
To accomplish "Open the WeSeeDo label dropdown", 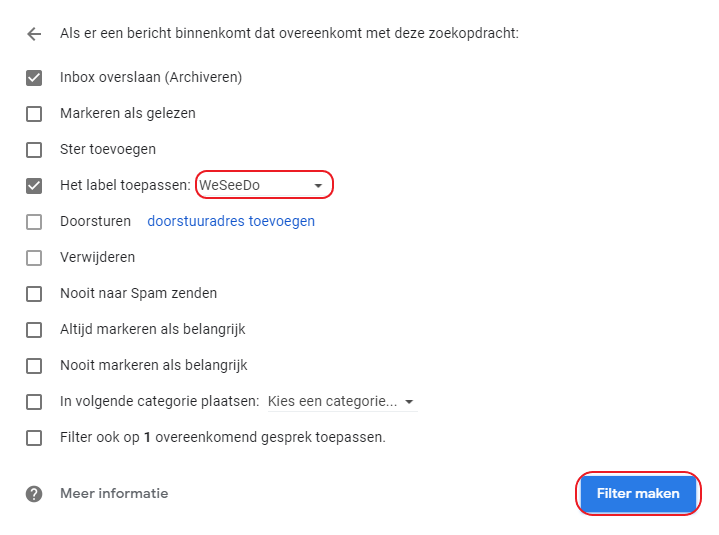I will [262, 185].
